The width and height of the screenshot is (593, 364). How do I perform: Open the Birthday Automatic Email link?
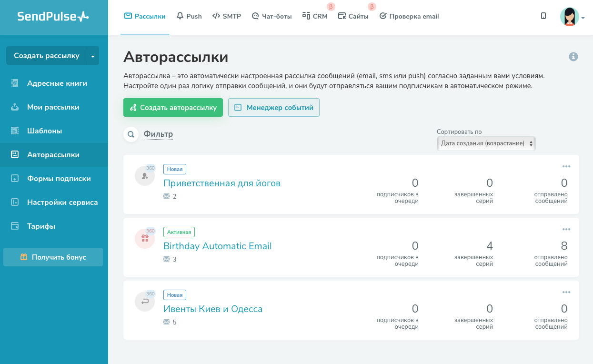point(217,246)
